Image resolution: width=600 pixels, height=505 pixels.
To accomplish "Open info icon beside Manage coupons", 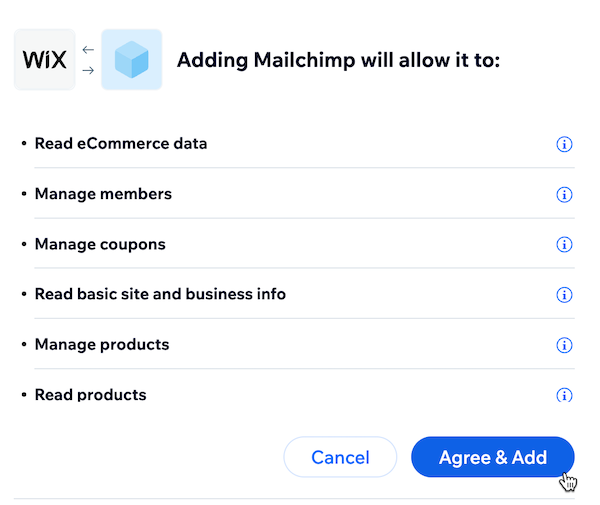I will pyautogui.click(x=564, y=244).
